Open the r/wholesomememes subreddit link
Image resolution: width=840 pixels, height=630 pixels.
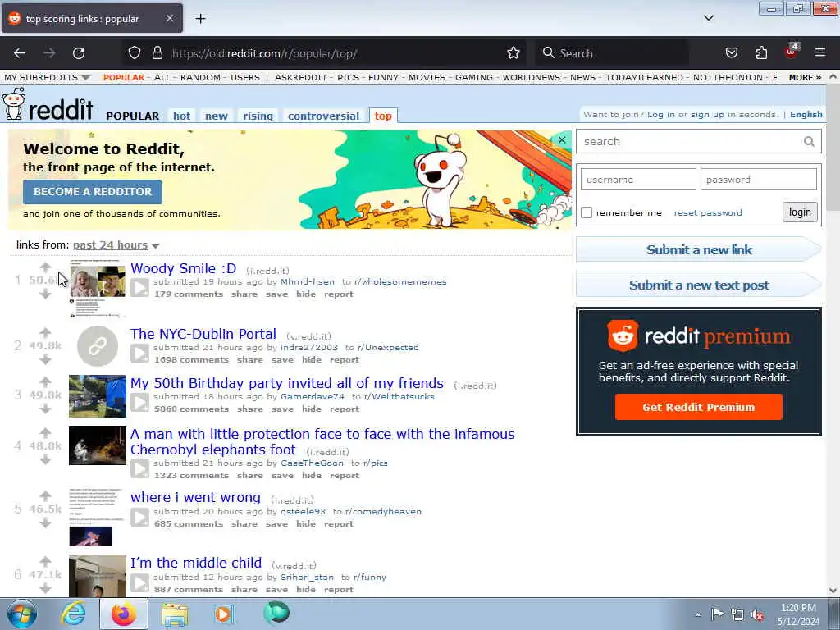coord(400,282)
